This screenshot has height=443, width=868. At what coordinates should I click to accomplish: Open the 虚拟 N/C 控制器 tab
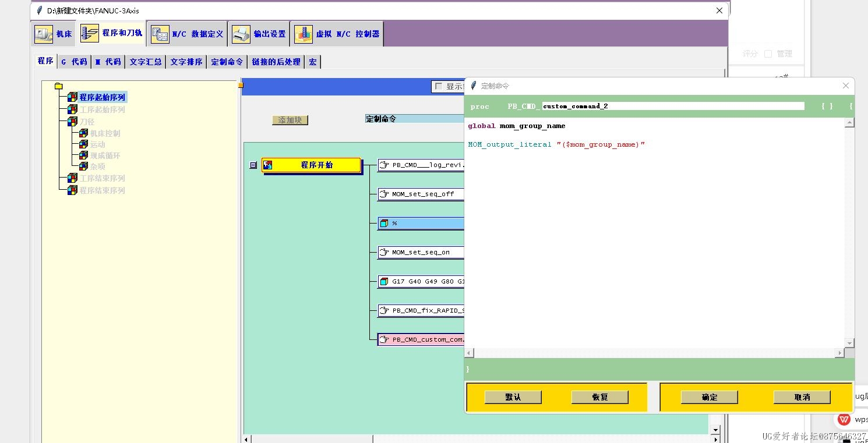[337, 34]
